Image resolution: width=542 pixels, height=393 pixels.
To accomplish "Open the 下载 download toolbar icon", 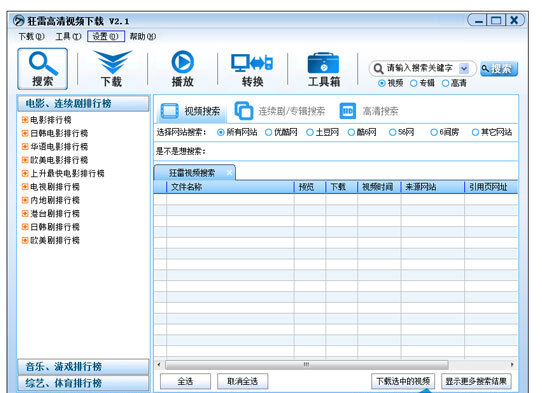I will 112,69.
